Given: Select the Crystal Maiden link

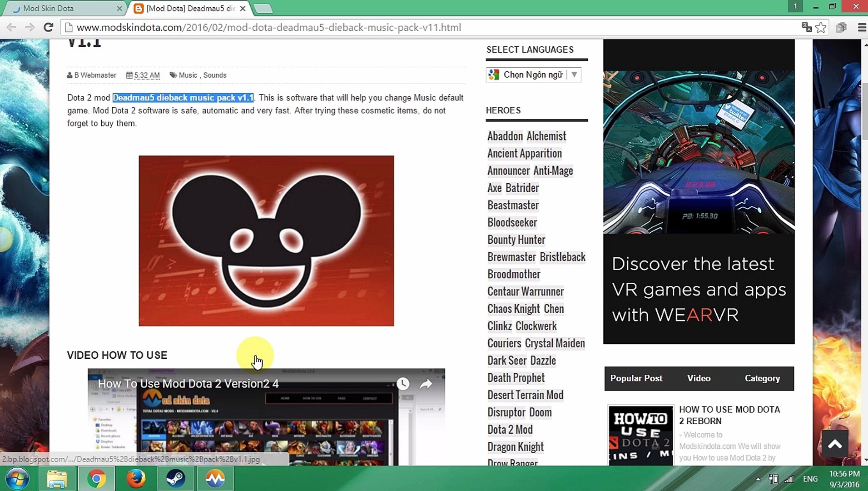Looking at the screenshot, I should pos(555,343).
